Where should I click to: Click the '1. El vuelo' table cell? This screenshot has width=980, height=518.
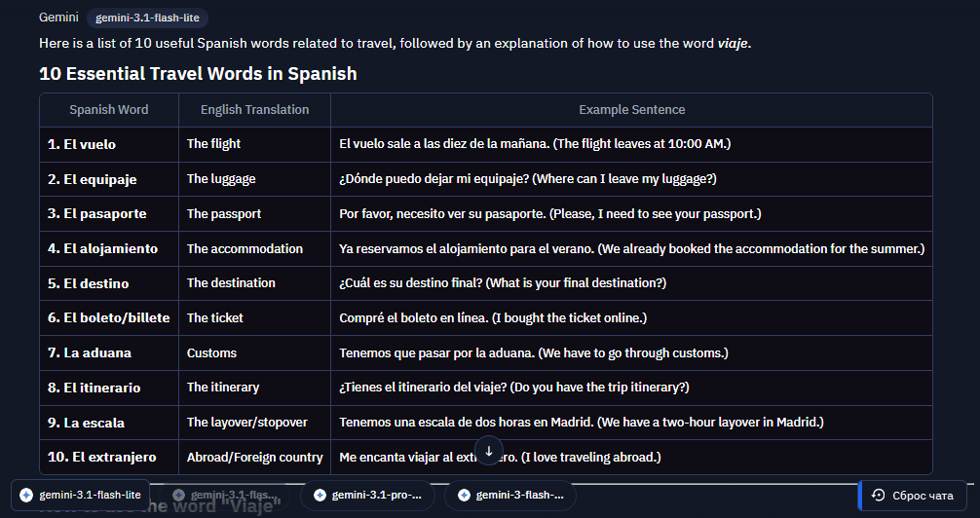tap(109, 144)
